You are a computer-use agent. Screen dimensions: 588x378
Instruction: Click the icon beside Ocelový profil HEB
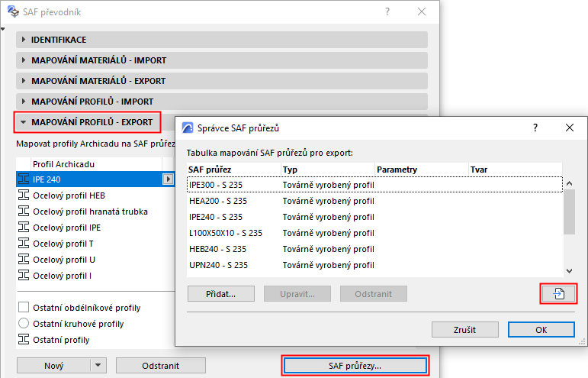coord(24,195)
